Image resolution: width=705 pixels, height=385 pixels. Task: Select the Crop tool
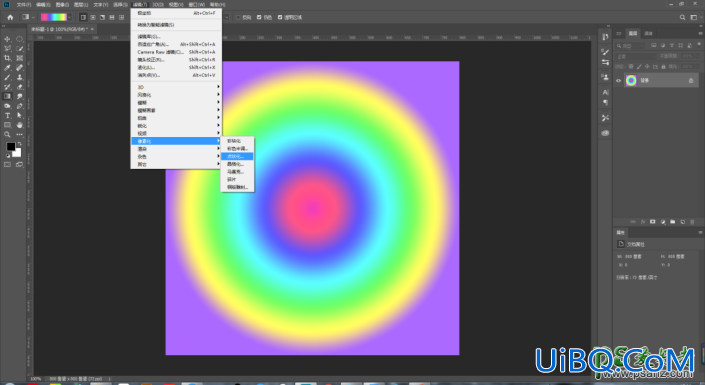[7, 58]
